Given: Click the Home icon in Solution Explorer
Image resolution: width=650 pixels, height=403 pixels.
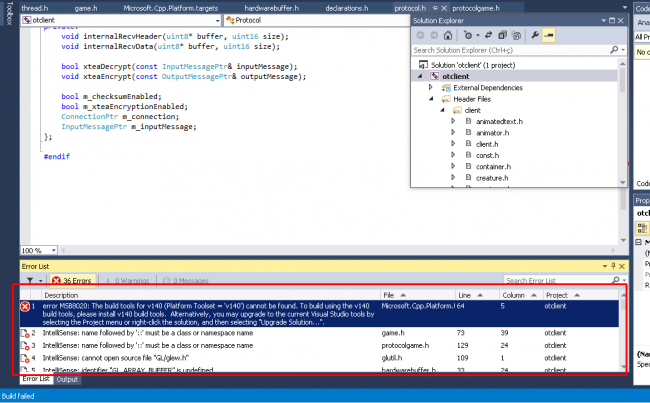Looking at the screenshot, I should [448, 36].
